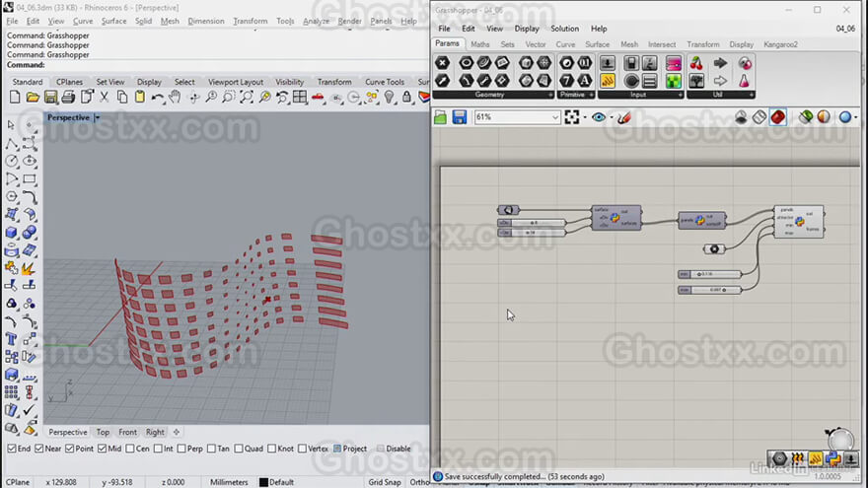Save the Rhino model with the floppy disk icon
The width and height of the screenshot is (868, 488).
(x=50, y=98)
